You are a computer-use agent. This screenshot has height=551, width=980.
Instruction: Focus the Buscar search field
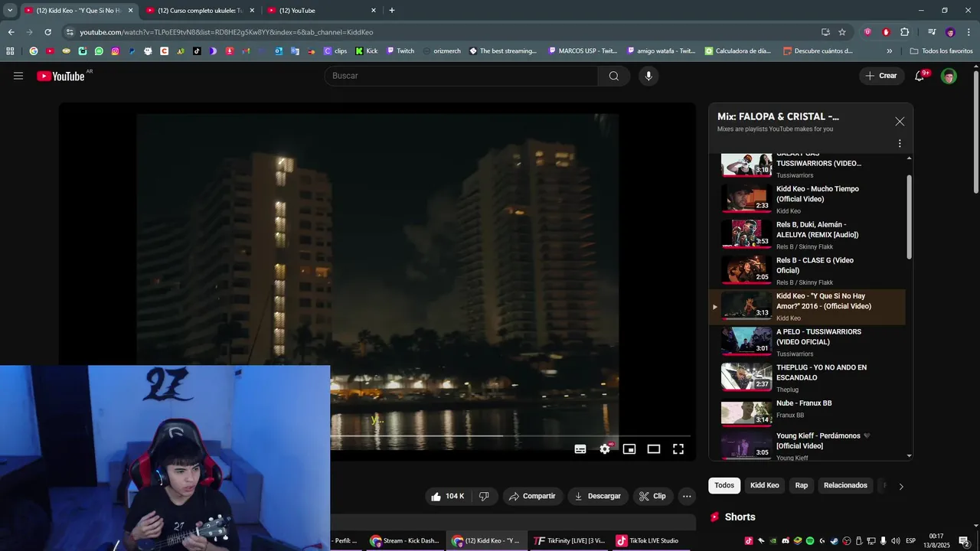[x=462, y=76]
